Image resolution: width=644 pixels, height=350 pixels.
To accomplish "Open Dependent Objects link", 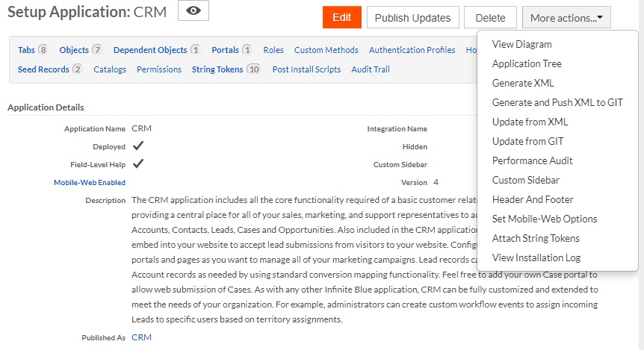I will (x=150, y=50).
